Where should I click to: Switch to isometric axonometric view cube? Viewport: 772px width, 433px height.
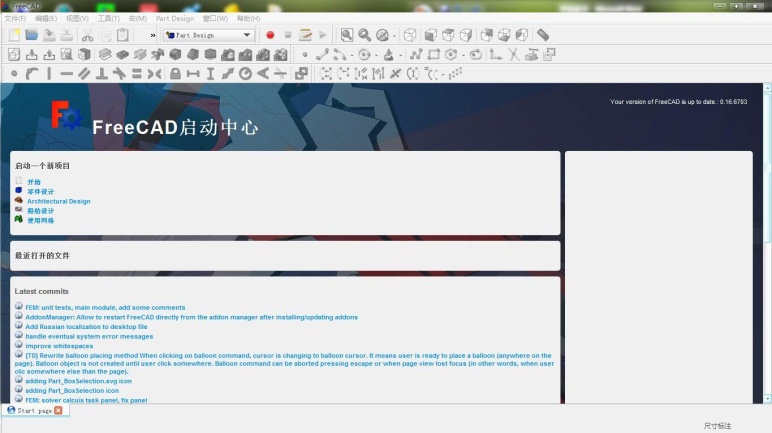pos(410,35)
